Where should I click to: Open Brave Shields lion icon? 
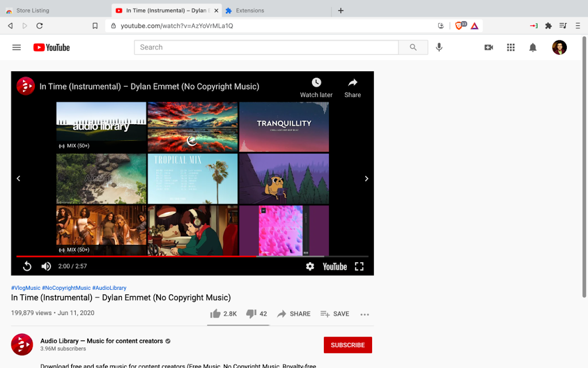pyautogui.click(x=460, y=25)
